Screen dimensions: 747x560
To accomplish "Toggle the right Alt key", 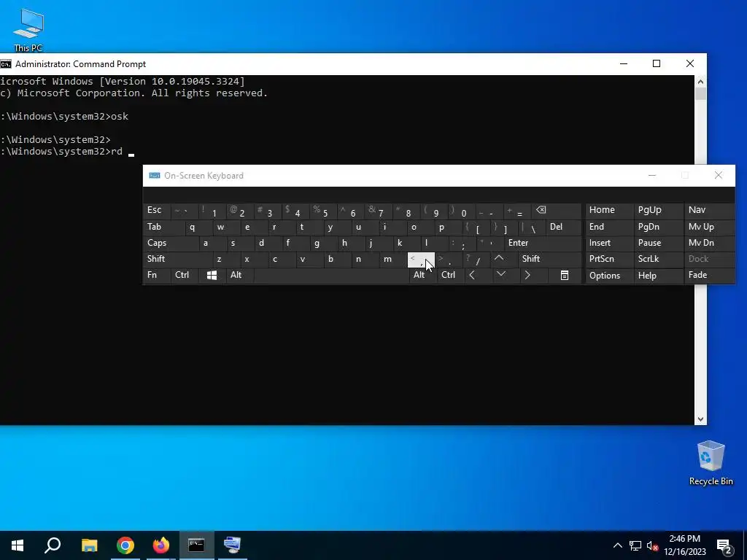I will coord(422,275).
